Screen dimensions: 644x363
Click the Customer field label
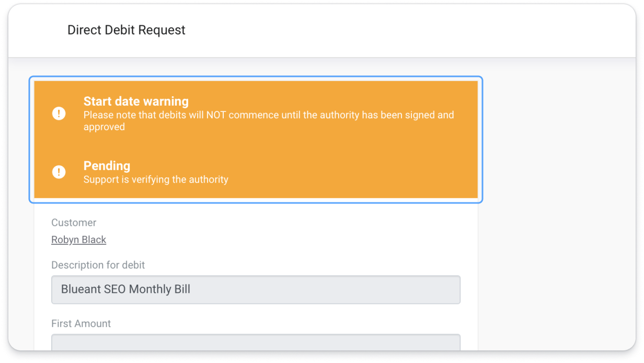[74, 223]
